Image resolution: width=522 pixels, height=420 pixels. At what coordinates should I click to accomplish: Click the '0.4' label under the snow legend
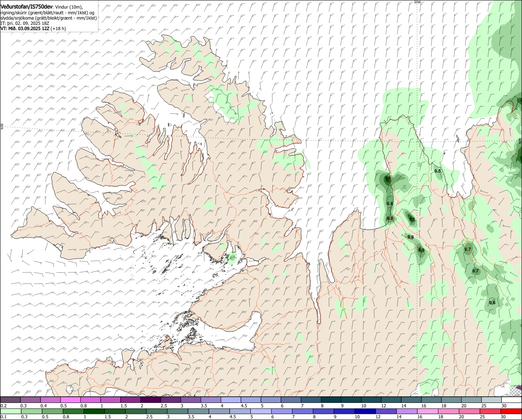(44, 406)
